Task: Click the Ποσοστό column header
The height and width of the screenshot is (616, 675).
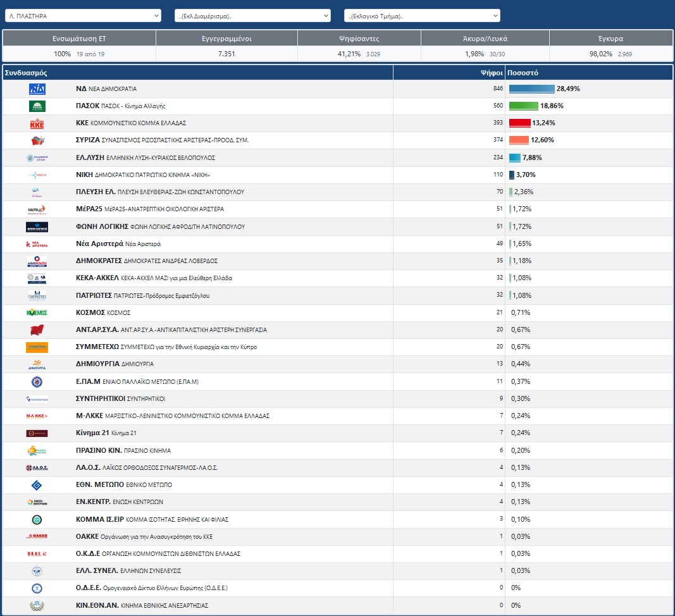Action: 523,73
